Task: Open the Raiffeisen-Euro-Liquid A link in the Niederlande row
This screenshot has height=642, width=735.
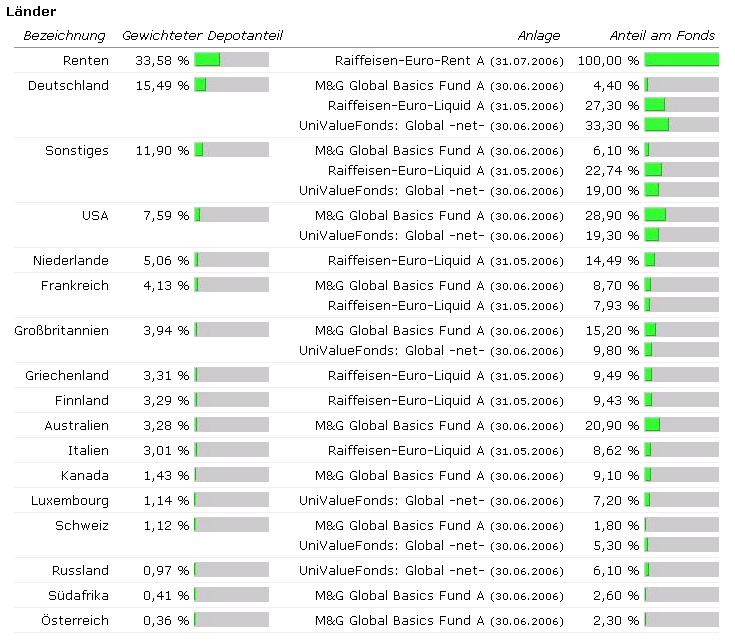Action: [406, 261]
